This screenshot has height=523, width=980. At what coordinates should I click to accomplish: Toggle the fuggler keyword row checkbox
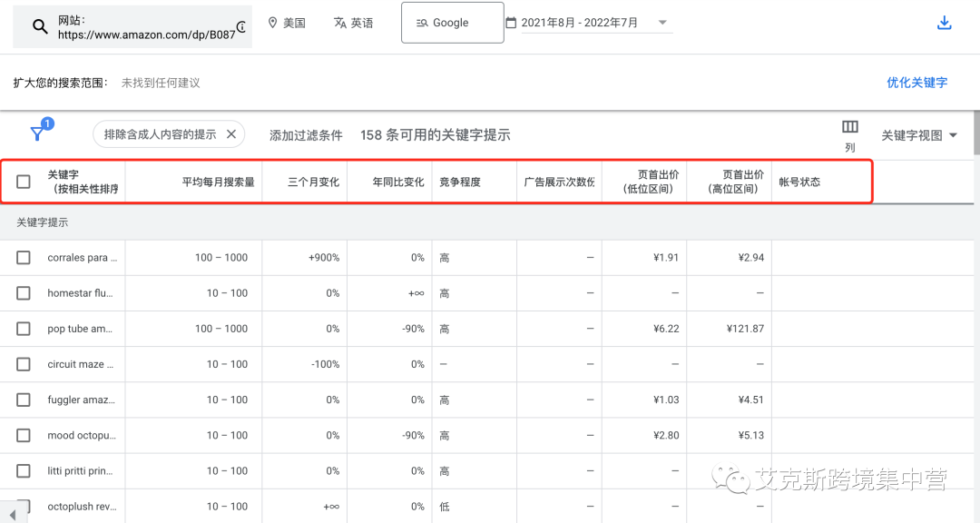[24, 400]
